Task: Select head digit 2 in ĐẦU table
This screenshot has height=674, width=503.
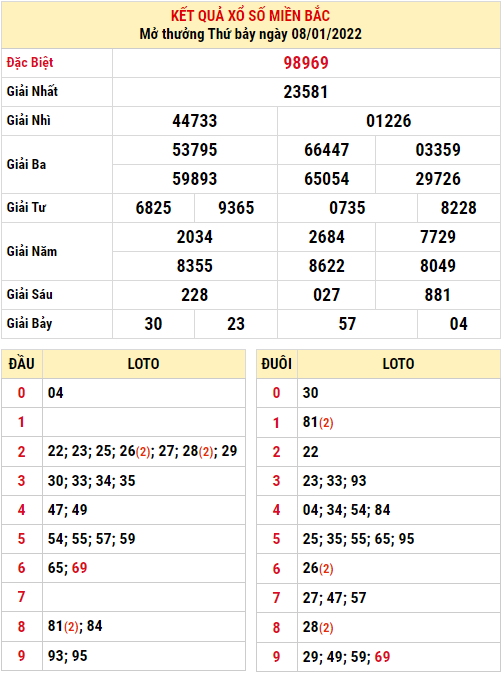Action: tap(21, 452)
